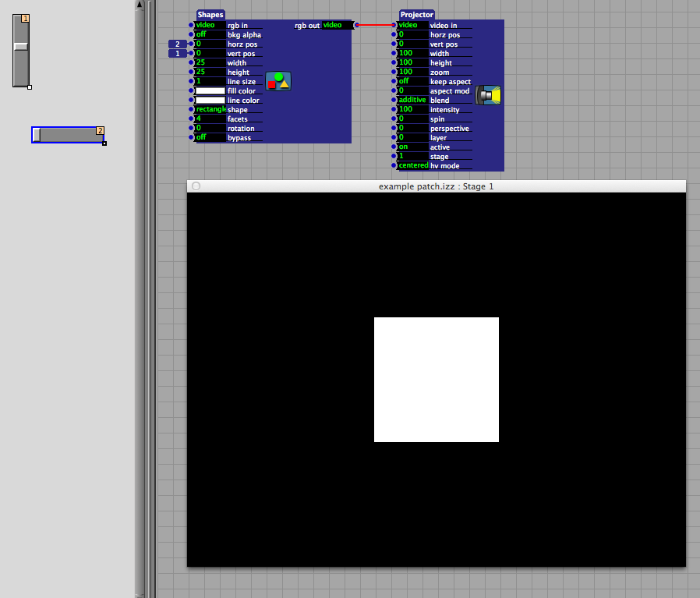Click the rgb out port on Shapes
This screenshot has width=700, height=598.
[x=357, y=25]
